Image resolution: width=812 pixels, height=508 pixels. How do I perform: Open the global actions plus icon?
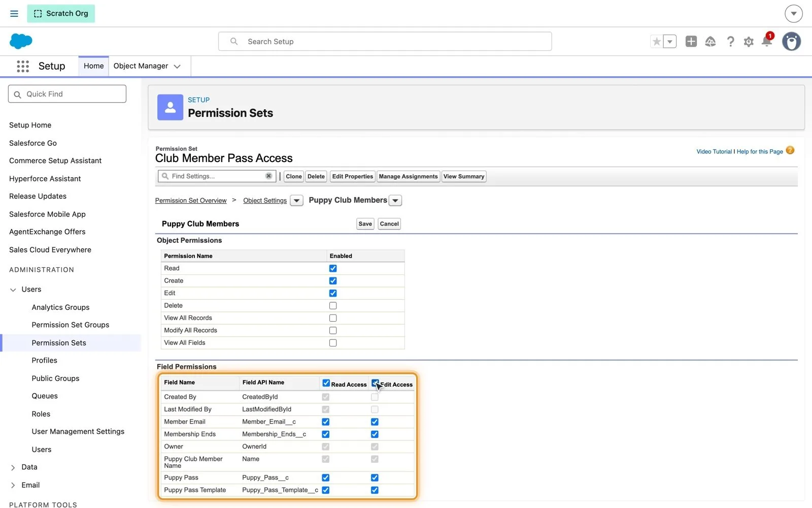click(x=691, y=42)
